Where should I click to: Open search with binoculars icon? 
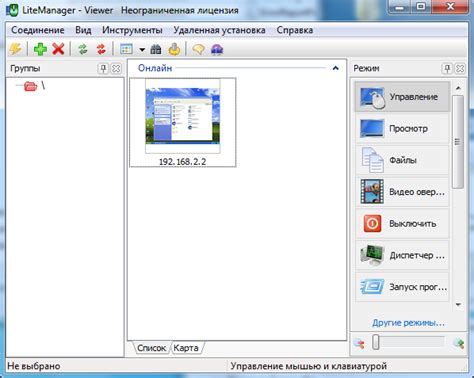pos(156,50)
